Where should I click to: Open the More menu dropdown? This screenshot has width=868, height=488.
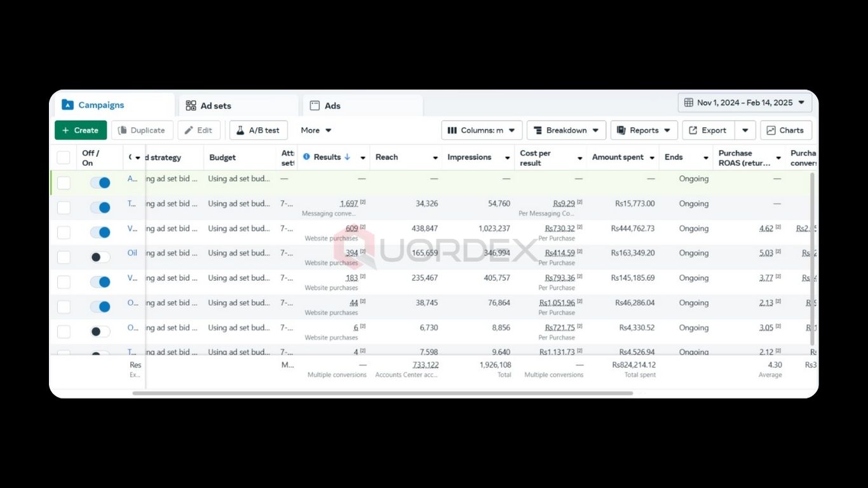[316, 130]
